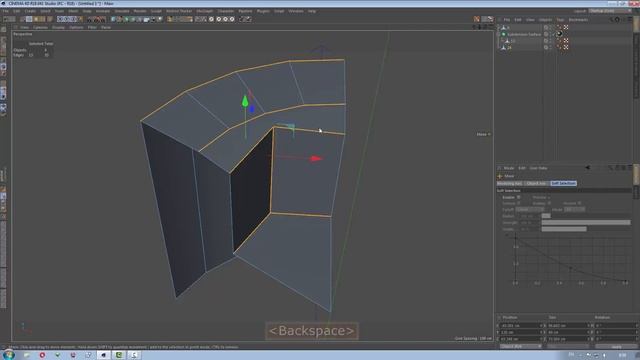This screenshot has height=360, width=640.
Task: Click Render View icon
Action: [91, 19]
